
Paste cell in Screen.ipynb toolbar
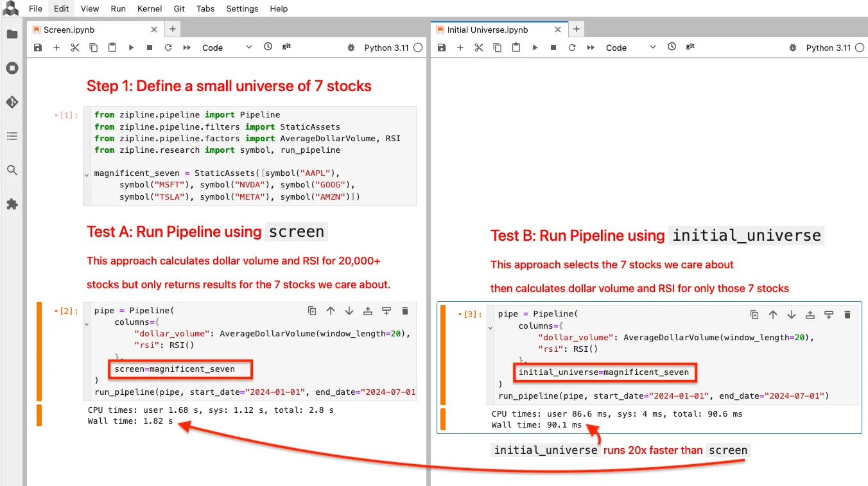tap(112, 48)
